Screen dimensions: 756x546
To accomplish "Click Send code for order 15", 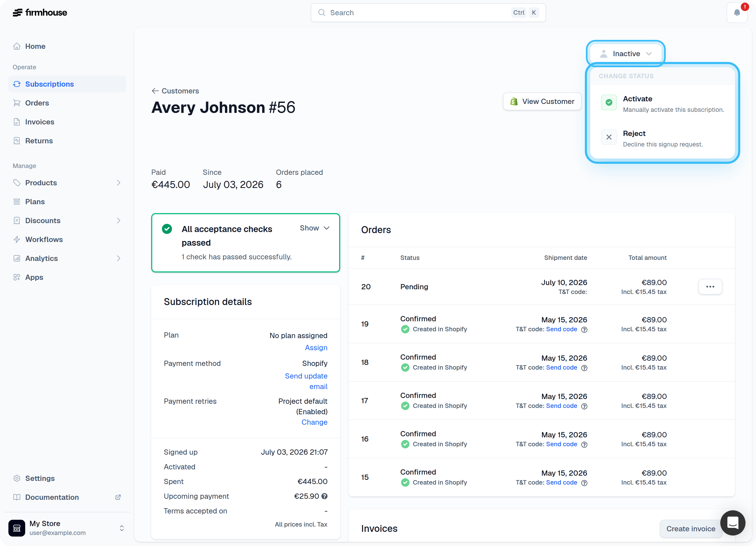I will click(x=561, y=483).
